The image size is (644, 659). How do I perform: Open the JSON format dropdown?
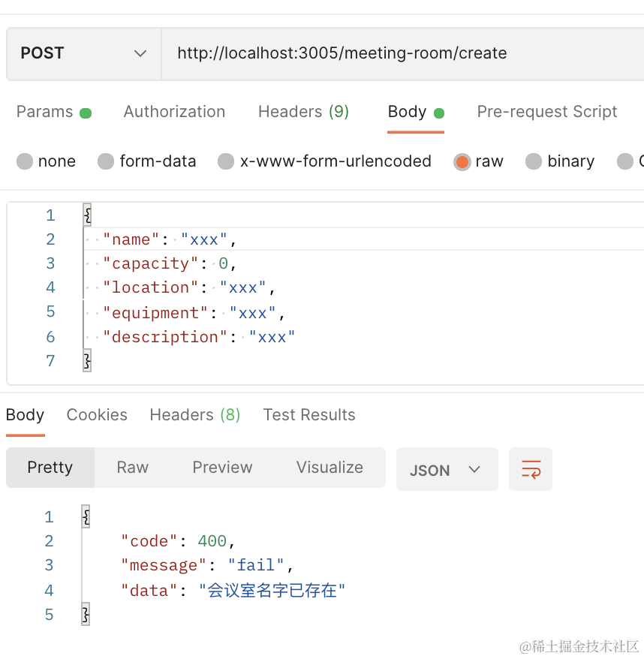point(446,470)
